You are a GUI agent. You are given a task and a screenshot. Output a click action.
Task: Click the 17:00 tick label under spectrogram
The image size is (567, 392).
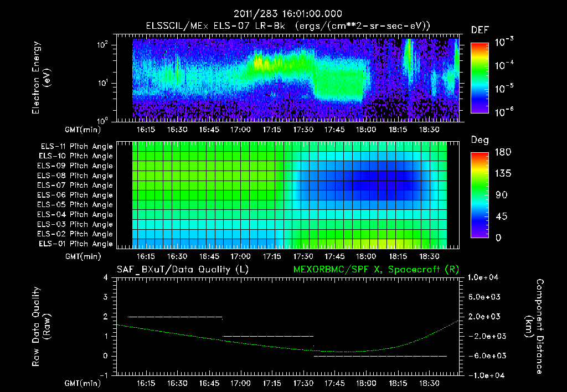tap(240, 130)
